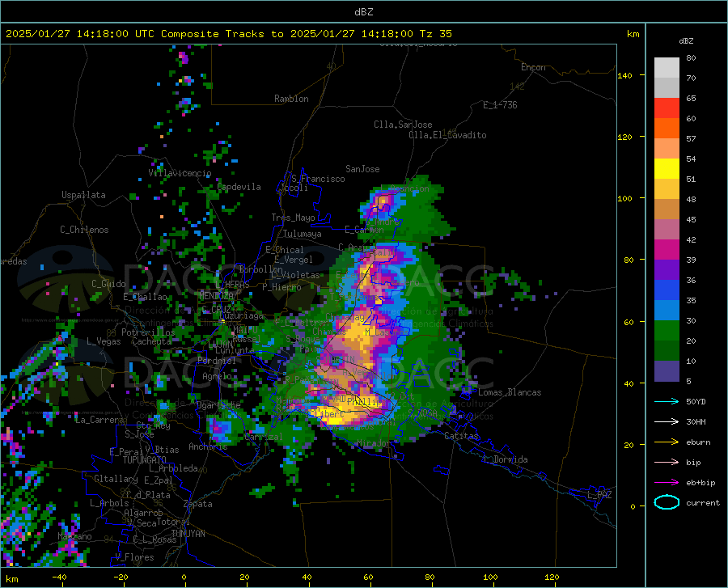
Task: Click the Anchoris place label
Action: click(x=208, y=446)
